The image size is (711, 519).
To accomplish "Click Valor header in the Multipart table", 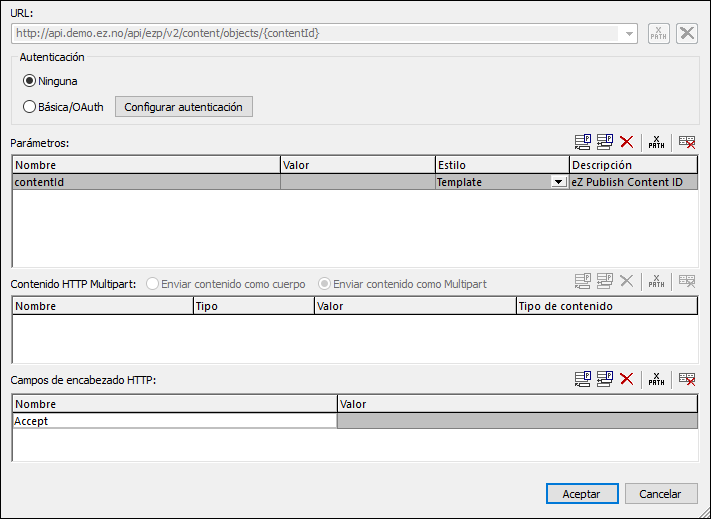I will 415,306.
